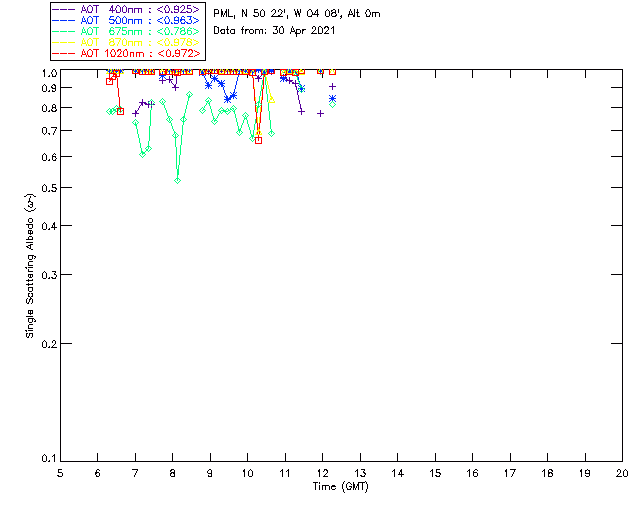Viewport: 640px width, 512px height.
Task: Select the 0.5 tick label on y-axis
Action: click(x=49, y=188)
